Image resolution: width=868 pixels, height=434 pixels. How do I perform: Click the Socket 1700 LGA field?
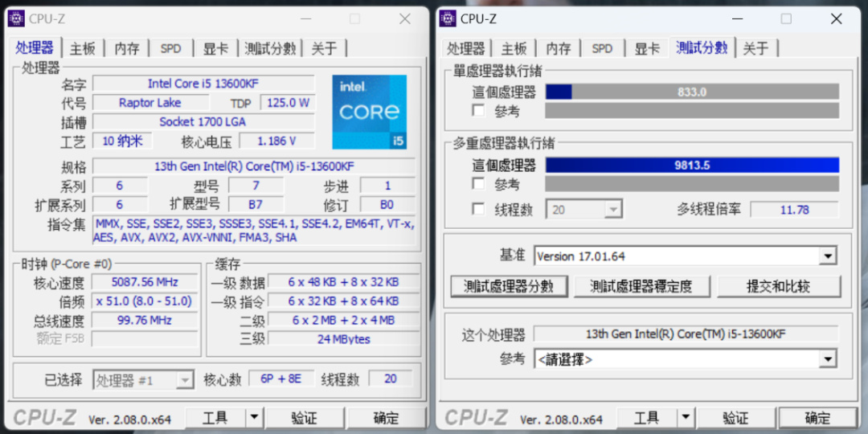click(x=203, y=121)
